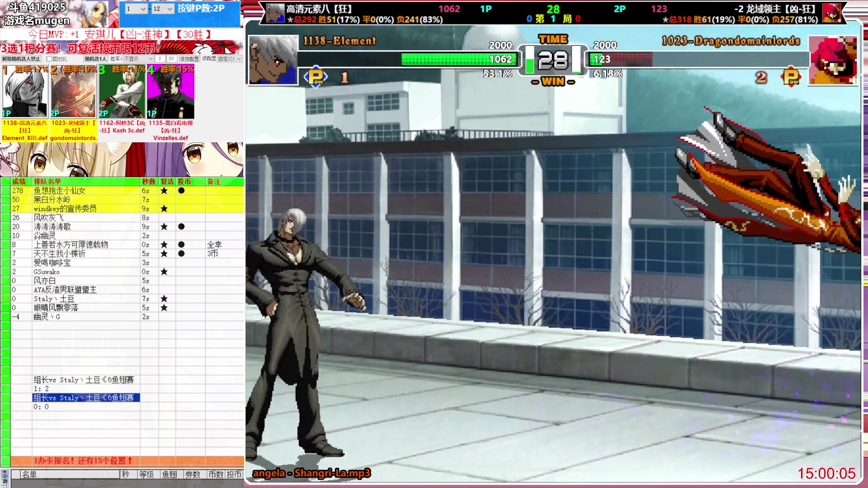The image size is (868, 488).
Task: Click the 随机选1人 button
Action: click(x=95, y=59)
